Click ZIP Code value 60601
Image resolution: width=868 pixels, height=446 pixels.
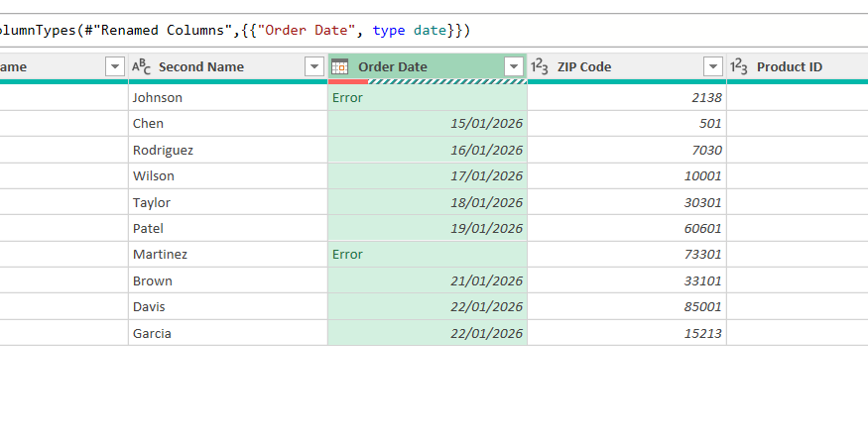coord(627,228)
